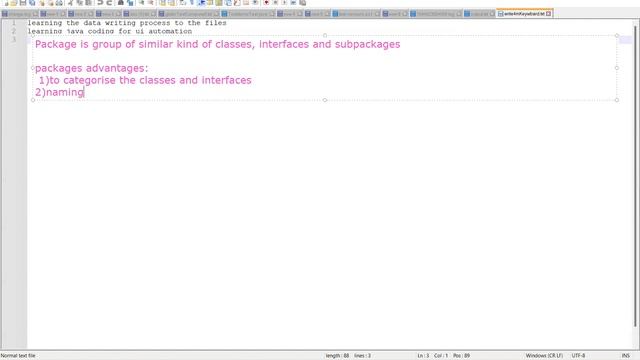Click the Zoom Out toolbar icon
Image resolution: width=640 pixels, height=360 pixels.
[150, 2]
